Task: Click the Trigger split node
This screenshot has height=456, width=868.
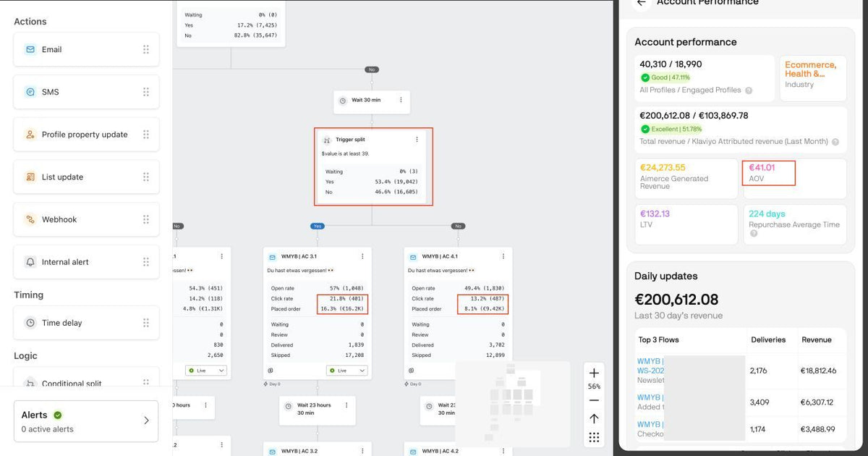Action: [x=372, y=166]
